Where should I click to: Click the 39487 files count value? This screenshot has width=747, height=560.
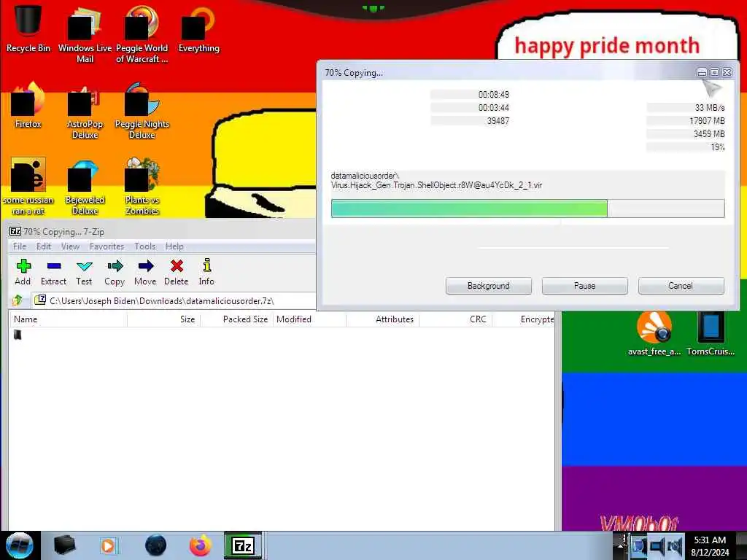(498, 121)
